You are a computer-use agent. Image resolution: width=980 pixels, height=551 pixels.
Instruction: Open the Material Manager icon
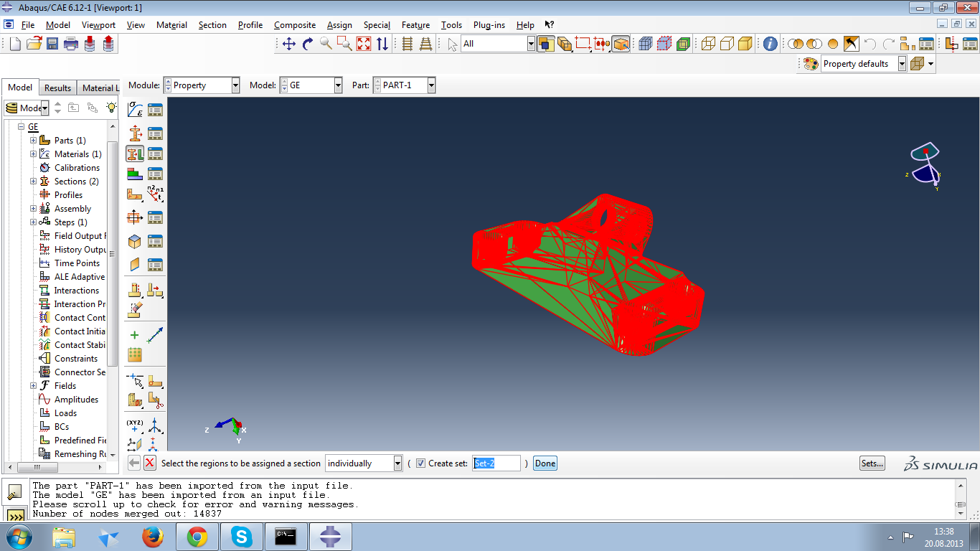point(155,110)
